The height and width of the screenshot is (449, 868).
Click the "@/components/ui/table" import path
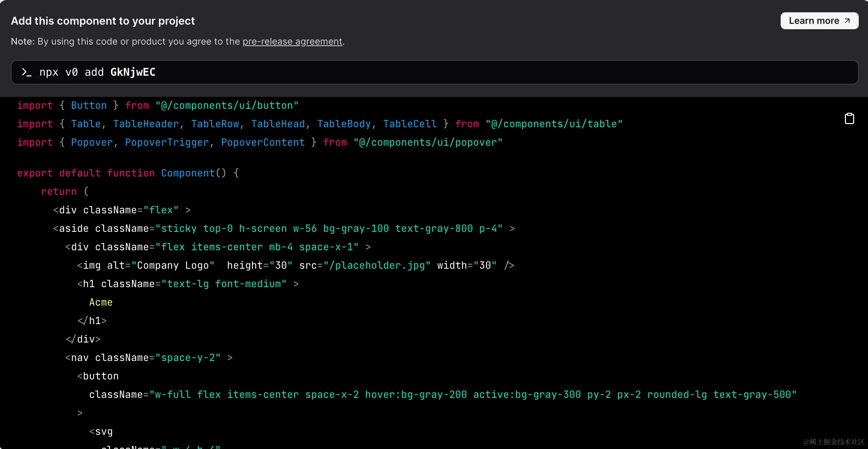tap(554, 124)
